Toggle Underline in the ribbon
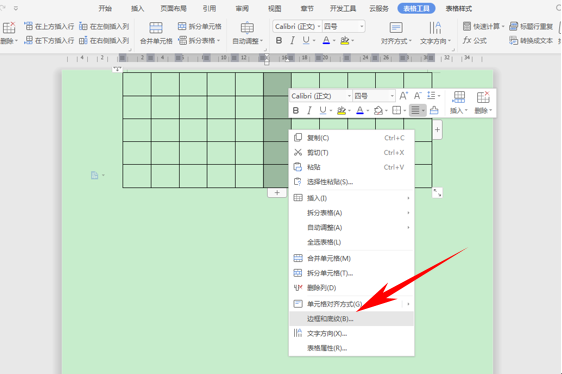The width and height of the screenshot is (562, 374). (306, 41)
